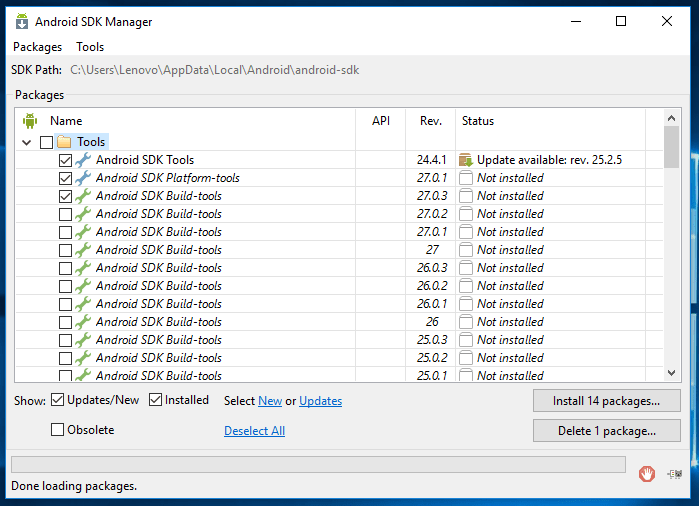Click the update available status icon
Viewport: 699px width, 506px height.
coord(465,160)
